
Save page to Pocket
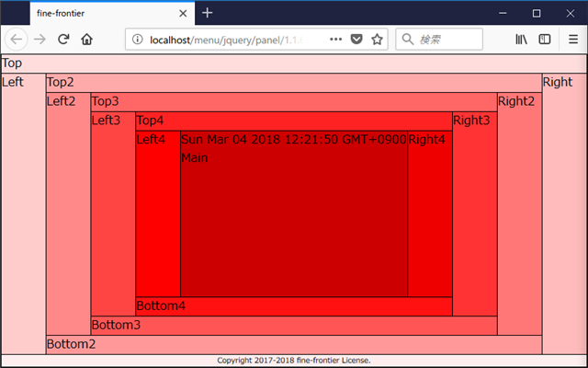point(356,39)
